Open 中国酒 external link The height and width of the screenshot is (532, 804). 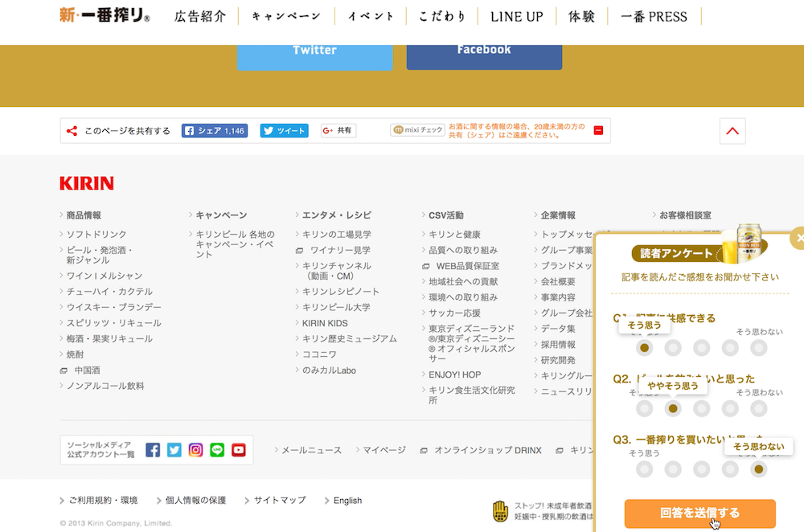coord(87,370)
